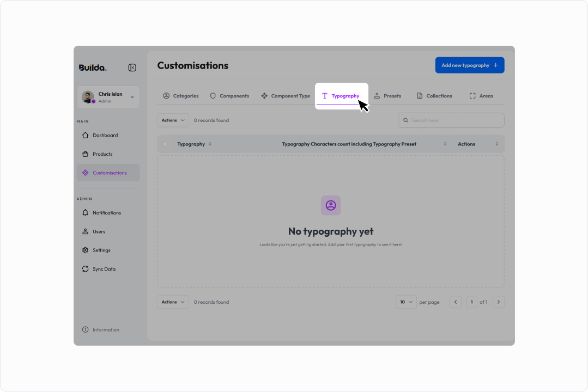
Task: Select Customisations in the sidebar
Action: pyautogui.click(x=108, y=173)
